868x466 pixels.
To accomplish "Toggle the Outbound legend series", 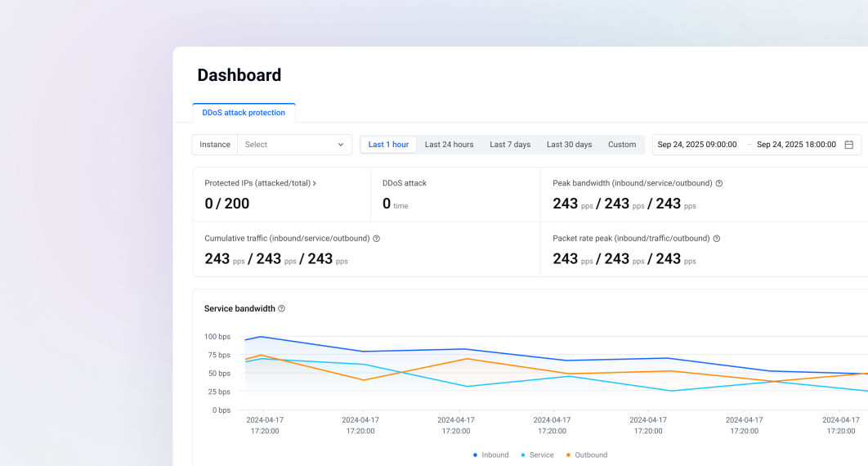I will [x=586, y=455].
